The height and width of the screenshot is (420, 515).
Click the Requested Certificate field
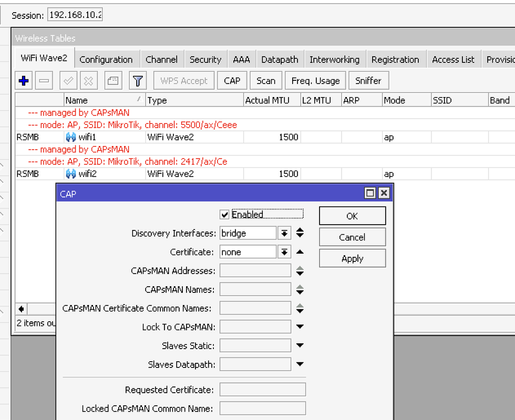(263, 390)
